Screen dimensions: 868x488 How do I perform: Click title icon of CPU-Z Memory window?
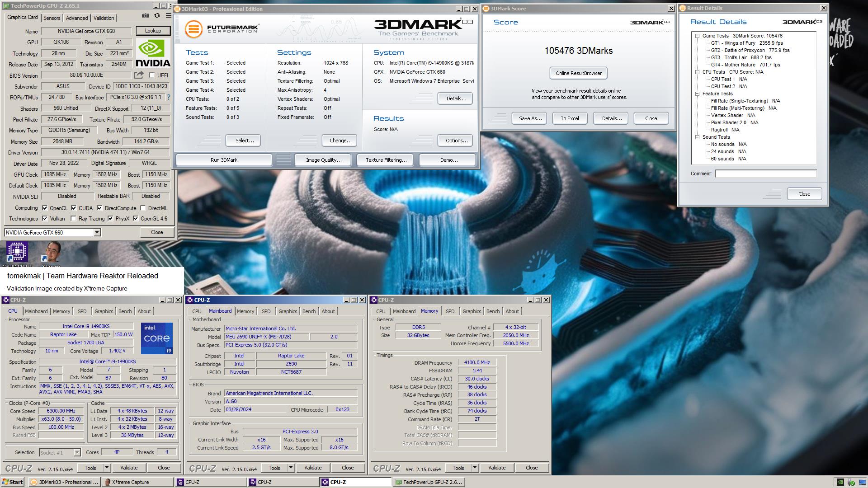(374, 300)
